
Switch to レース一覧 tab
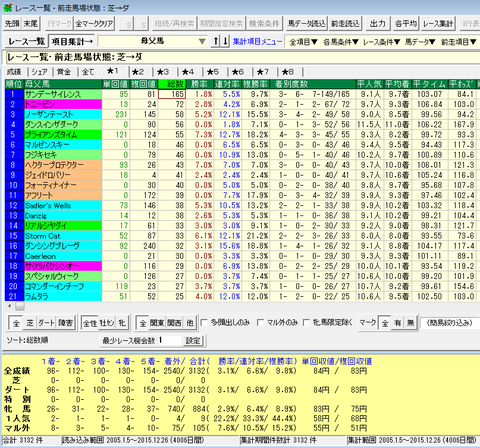26,41
